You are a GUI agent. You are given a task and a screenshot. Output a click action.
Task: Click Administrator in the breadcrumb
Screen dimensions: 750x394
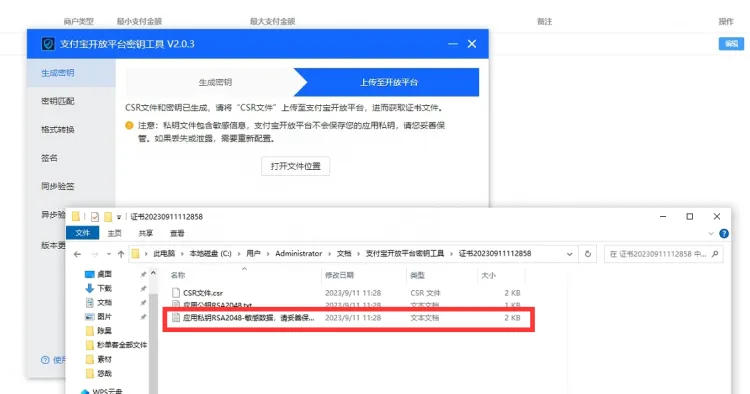click(298, 254)
